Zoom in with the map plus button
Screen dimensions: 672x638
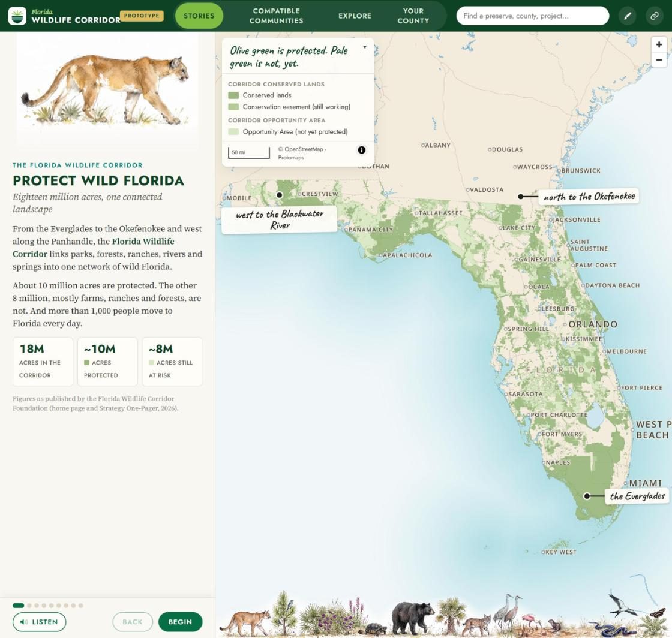[x=659, y=44]
